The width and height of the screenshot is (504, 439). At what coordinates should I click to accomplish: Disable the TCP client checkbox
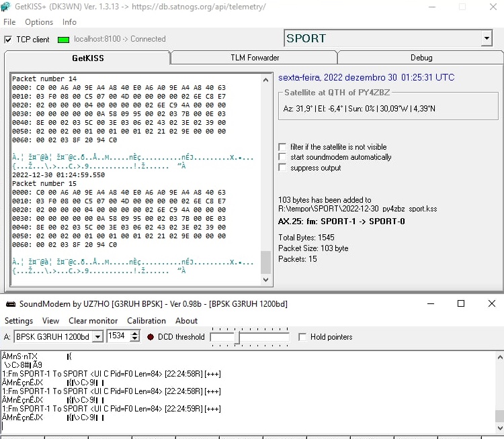[x=8, y=40]
